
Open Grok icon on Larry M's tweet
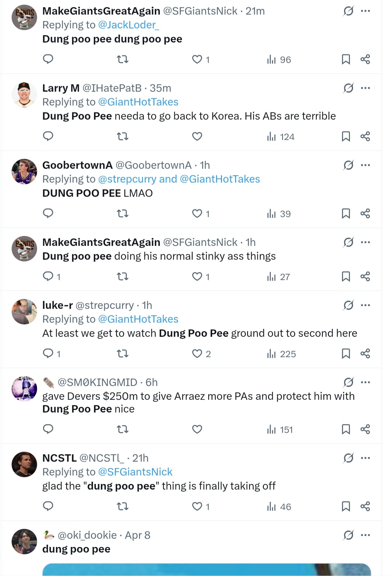pos(348,88)
